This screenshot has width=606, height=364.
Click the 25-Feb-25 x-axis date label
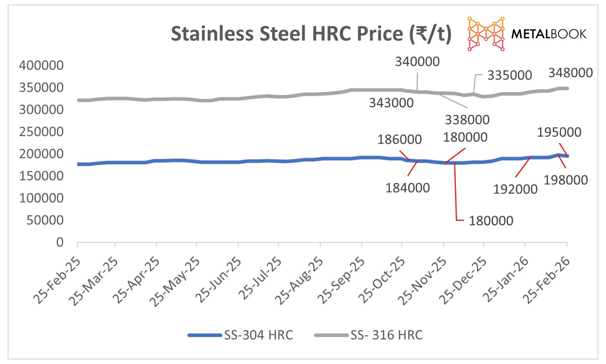click(x=57, y=280)
